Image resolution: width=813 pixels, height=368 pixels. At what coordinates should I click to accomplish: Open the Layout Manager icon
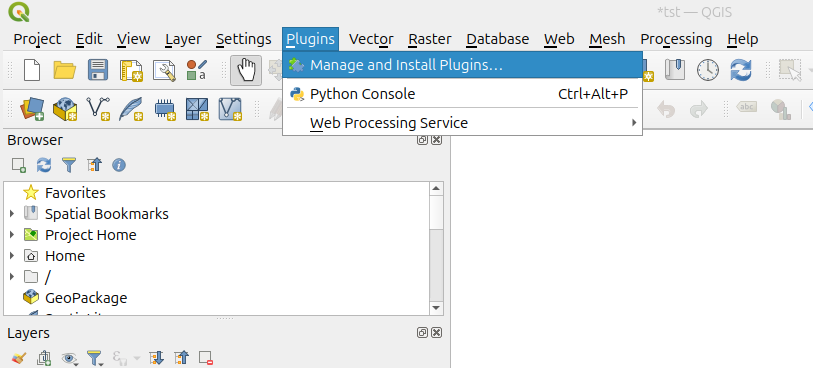pyautogui.click(x=164, y=70)
